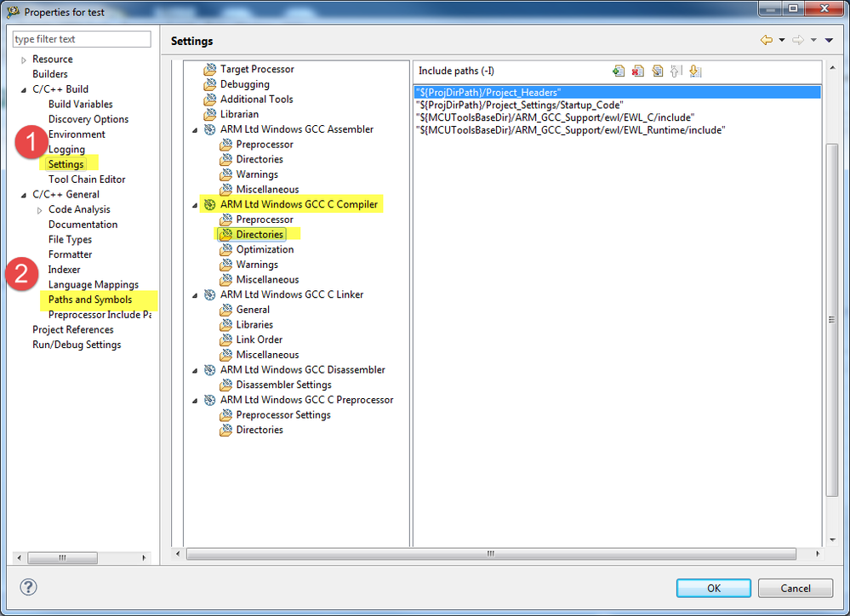Open the Paths and Symbols page
Screen dimensions: 850x616
[x=90, y=299]
